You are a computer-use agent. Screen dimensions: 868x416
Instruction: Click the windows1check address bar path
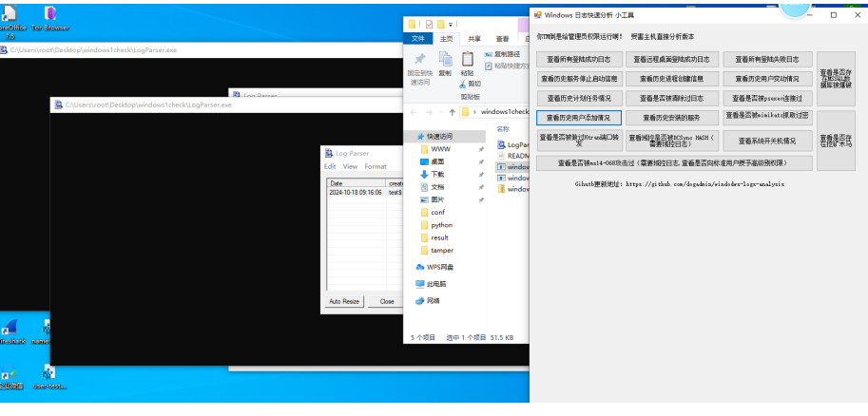click(x=505, y=112)
